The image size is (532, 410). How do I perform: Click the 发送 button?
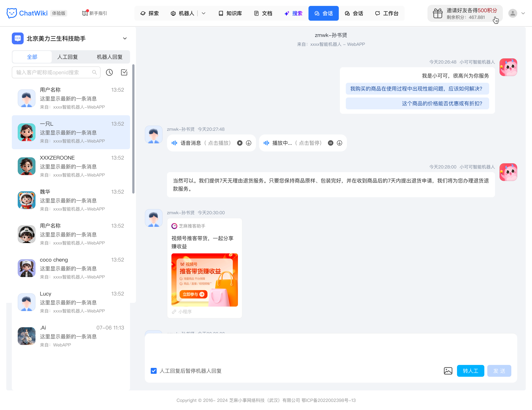tap(499, 371)
